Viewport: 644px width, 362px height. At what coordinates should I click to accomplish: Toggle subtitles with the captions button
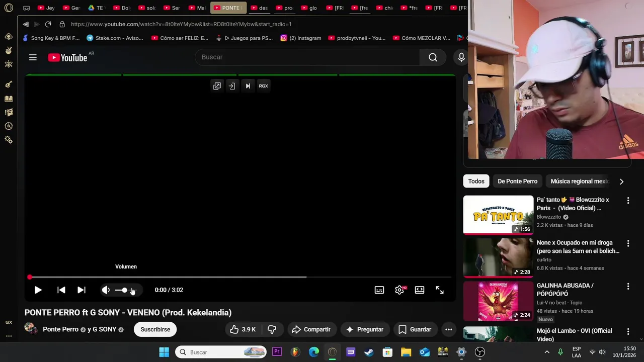(379, 290)
